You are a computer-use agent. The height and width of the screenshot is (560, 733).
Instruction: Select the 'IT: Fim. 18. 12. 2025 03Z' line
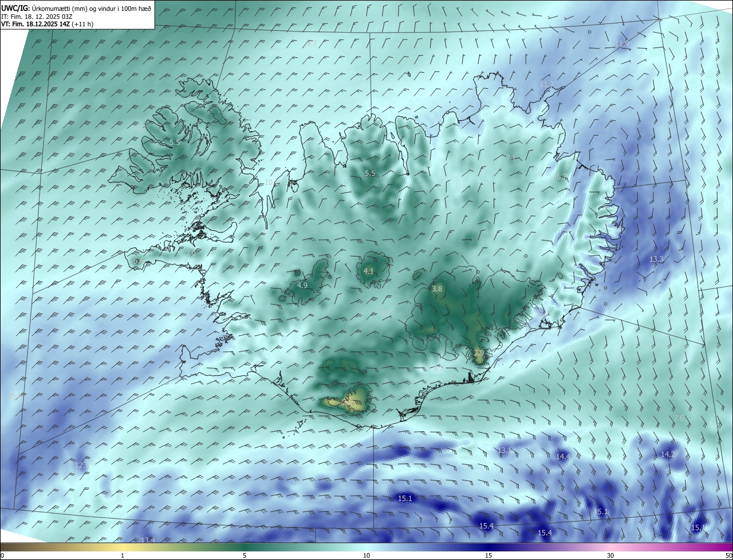[37, 16]
